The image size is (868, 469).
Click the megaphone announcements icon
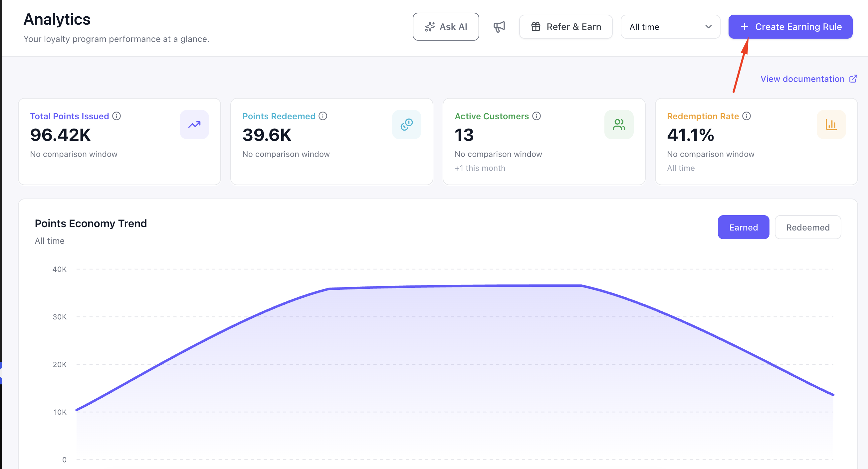[499, 27]
